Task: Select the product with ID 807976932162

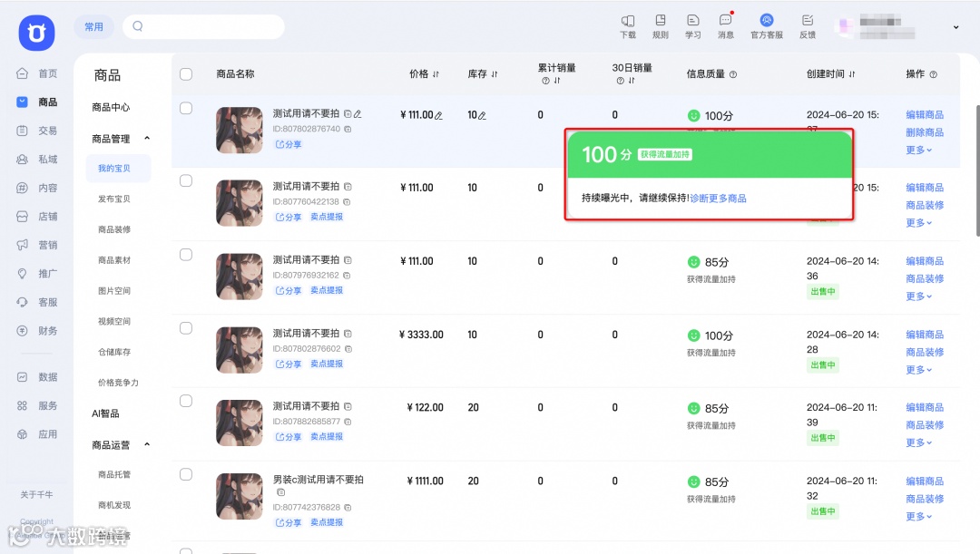Action: click(186, 254)
